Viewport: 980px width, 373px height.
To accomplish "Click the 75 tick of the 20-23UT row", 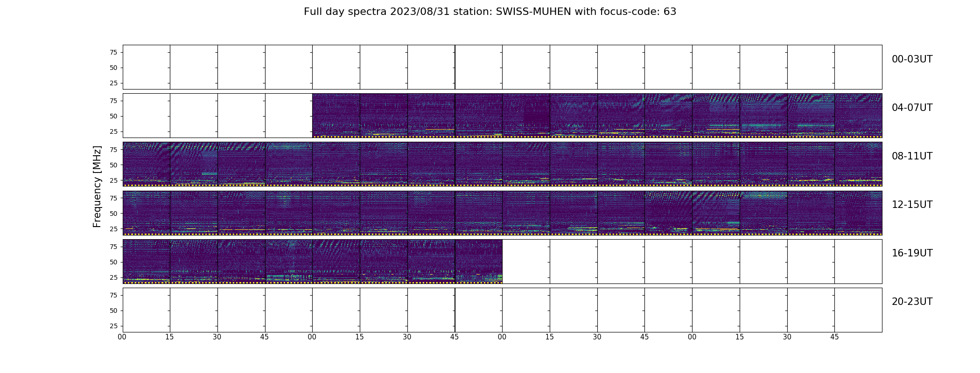I will point(113,295).
